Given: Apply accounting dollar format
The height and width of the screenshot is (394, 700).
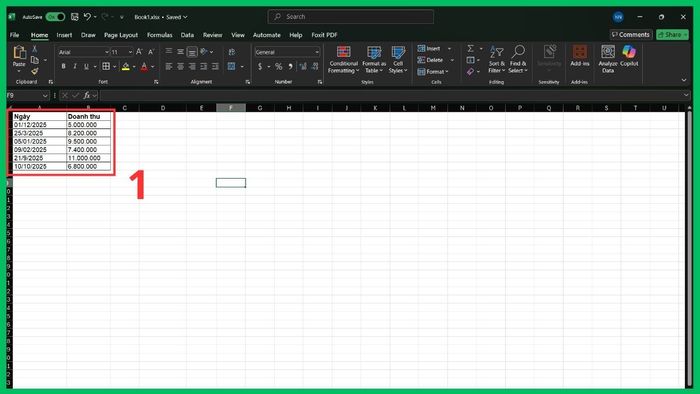Looking at the screenshot, I should click(x=260, y=66).
